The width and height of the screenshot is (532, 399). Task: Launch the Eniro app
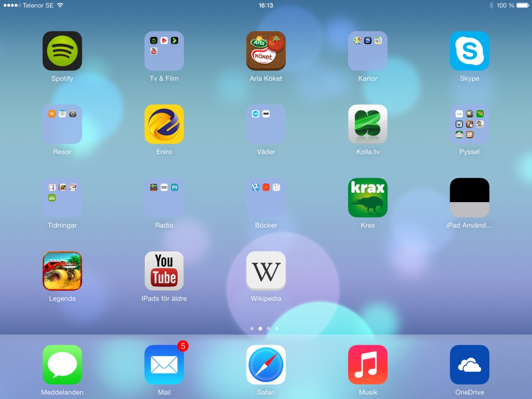(x=164, y=124)
